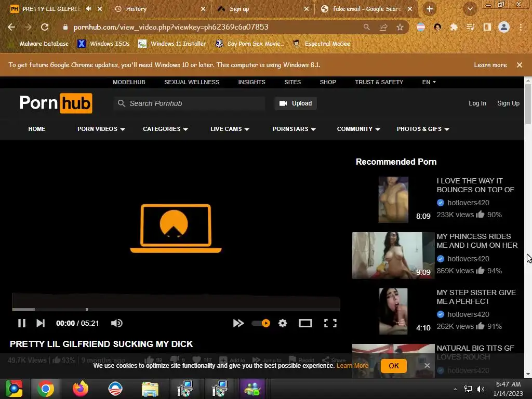This screenshot has width=532, height=399.
Task: Click the Sign Up link in site header
Action: pyautogui.click(x=508, y=103)
